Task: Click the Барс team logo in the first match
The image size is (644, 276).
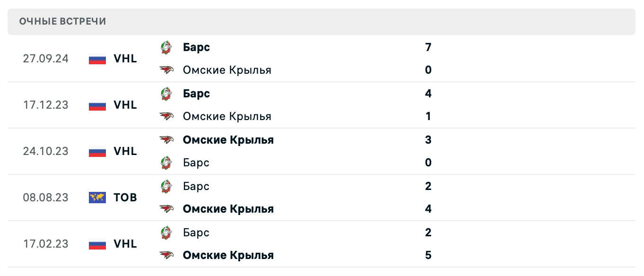Action: tap(166, 47)
